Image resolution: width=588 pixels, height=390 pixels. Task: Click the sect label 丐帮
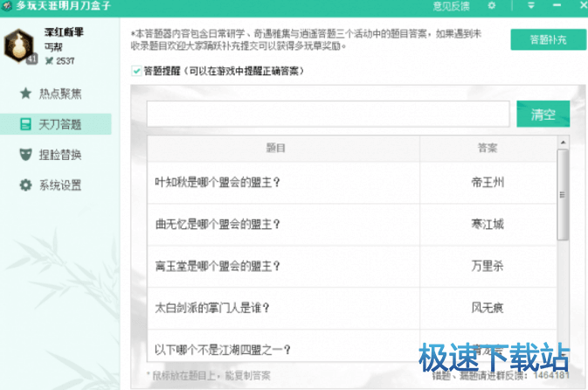pyautogui.click(x=53, y=47)
